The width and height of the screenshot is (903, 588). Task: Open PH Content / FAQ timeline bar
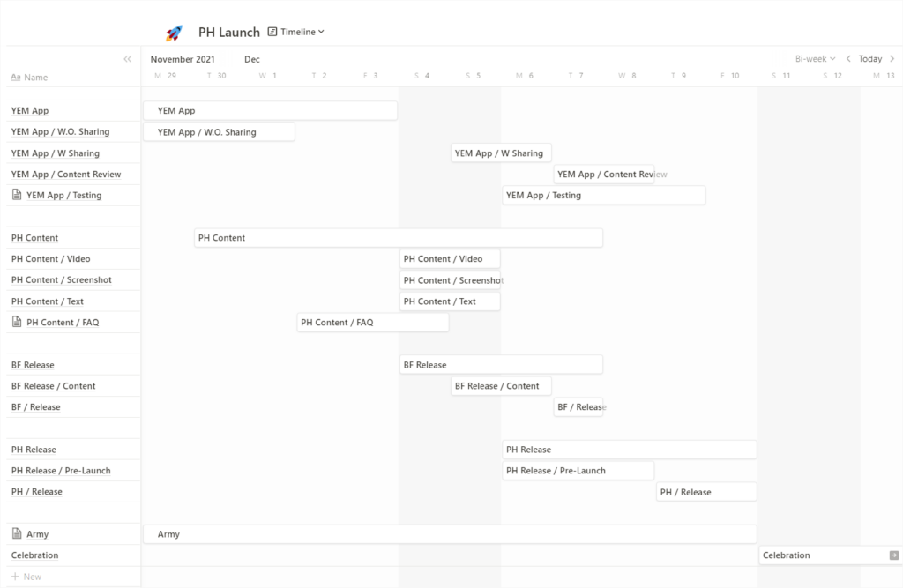pyautogui.click(x=373, y=323)
